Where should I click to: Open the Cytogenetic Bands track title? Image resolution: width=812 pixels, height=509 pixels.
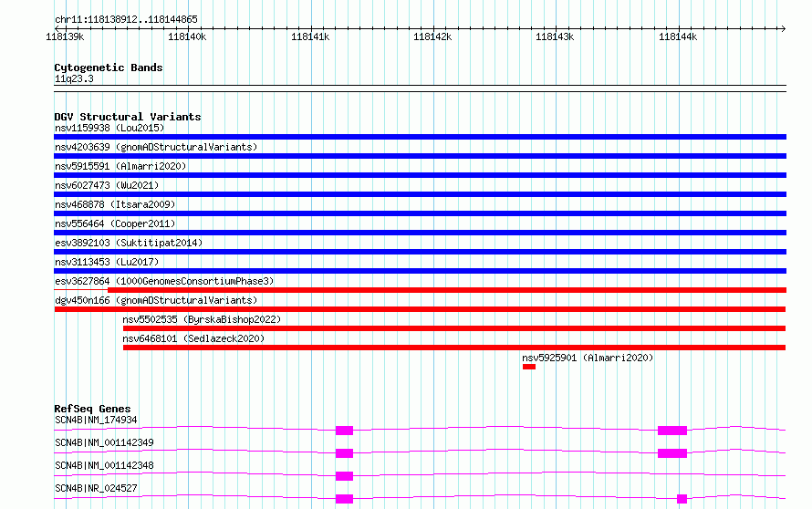[109, 68]
